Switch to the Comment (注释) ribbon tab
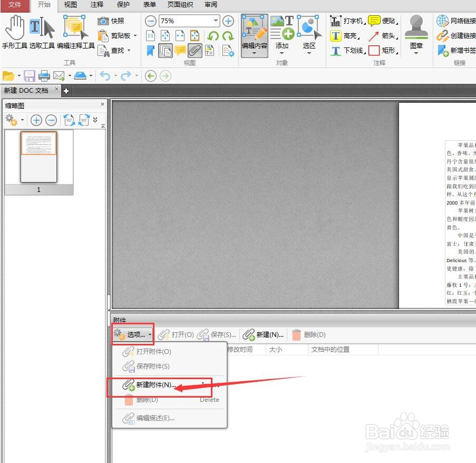 97,5
